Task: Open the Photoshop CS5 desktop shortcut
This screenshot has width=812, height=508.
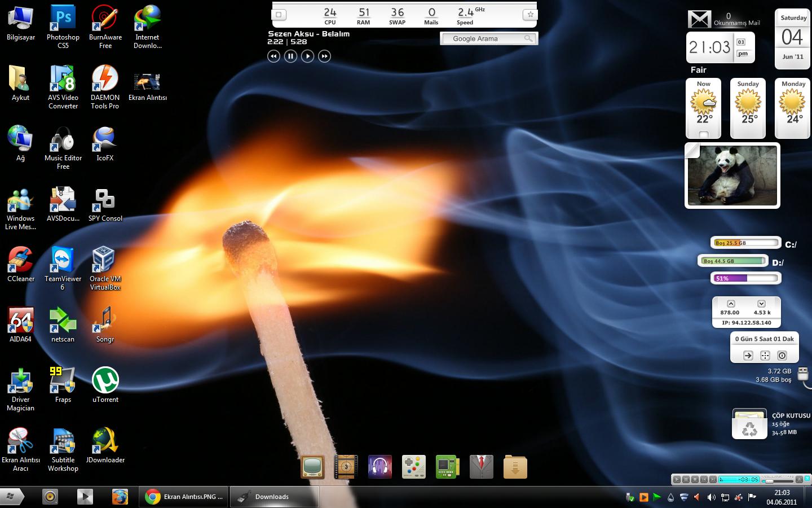Action: 63,27
